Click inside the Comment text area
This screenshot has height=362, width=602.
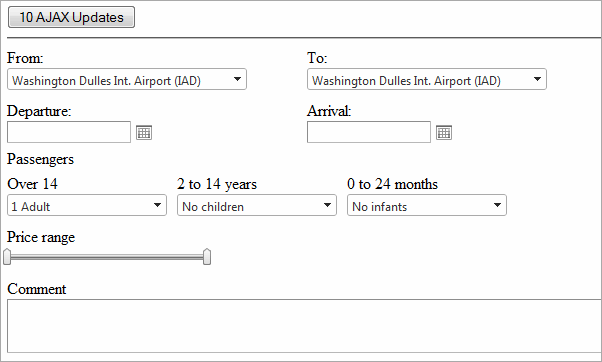click(304, 326)
